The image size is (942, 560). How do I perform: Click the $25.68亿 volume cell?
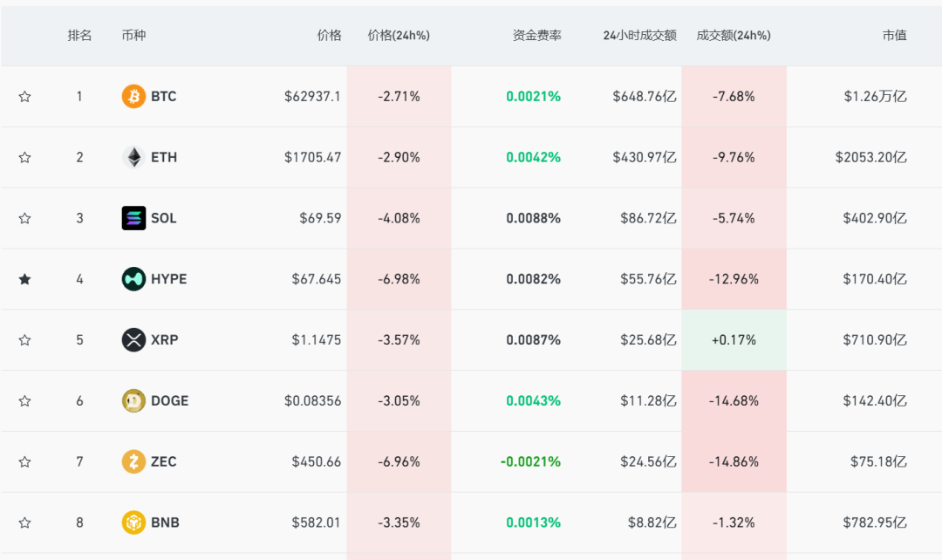648,340
